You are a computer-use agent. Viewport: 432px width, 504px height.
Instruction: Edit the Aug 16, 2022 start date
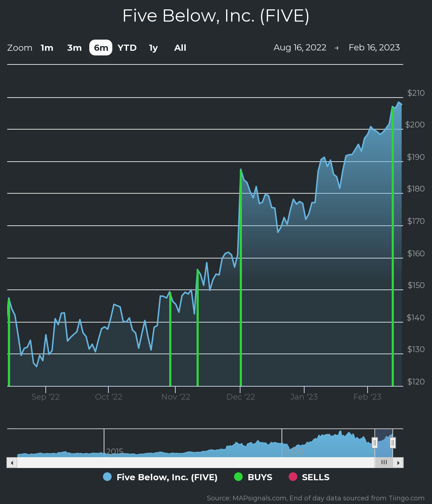300,48
